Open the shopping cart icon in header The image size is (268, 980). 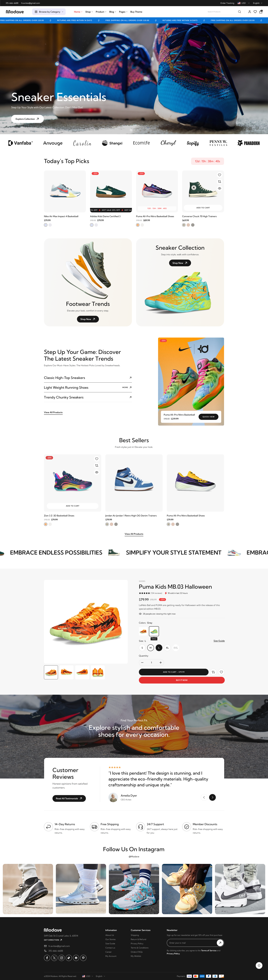(x=261, y=12)
